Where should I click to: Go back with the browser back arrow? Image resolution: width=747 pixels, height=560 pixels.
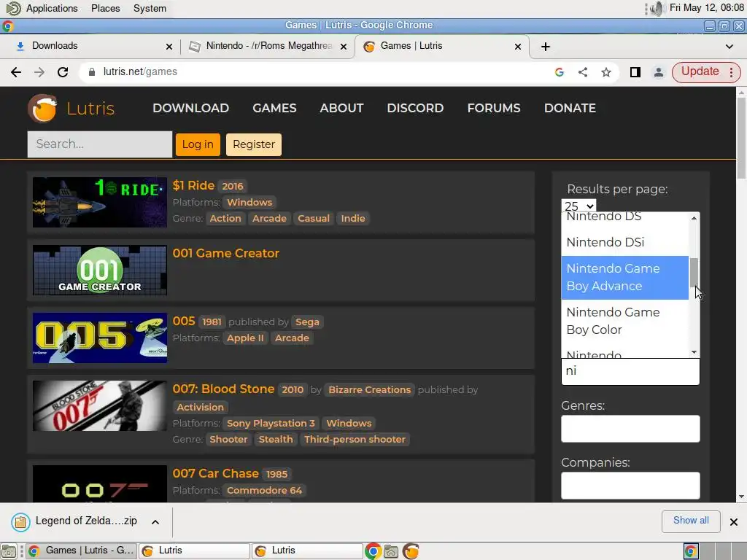tap(16, 72)
